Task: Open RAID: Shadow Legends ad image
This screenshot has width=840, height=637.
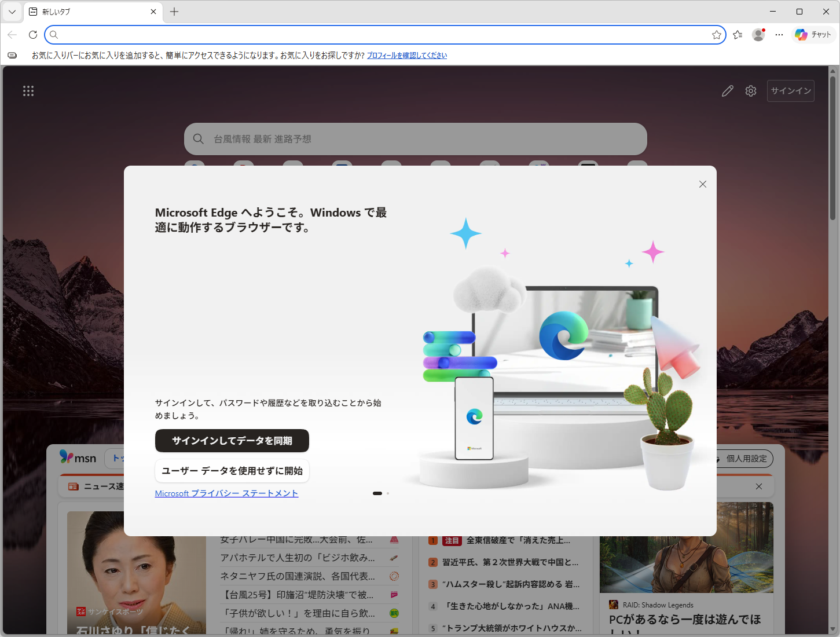Action: pyautogui.click(x=687, y=564)
